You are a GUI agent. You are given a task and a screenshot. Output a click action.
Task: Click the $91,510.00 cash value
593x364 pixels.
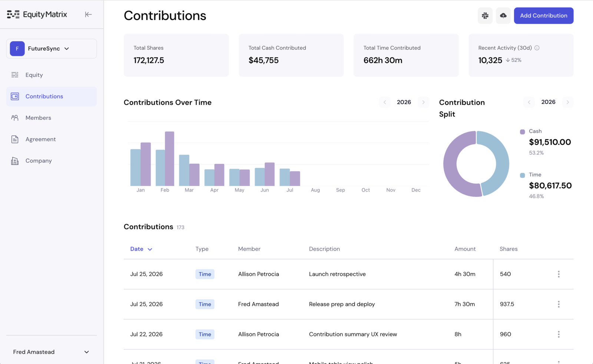pyautogui.click(x=550, y=142)
